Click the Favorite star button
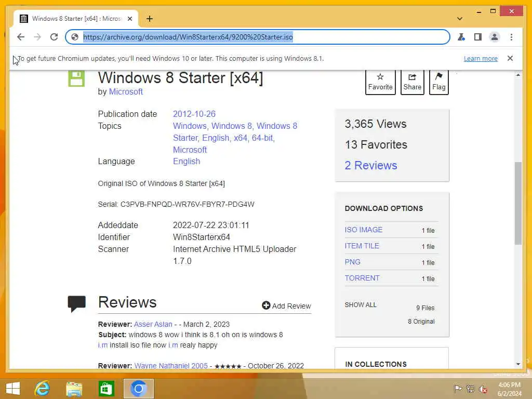Screen dimensions: 532x399 point(380,82)
